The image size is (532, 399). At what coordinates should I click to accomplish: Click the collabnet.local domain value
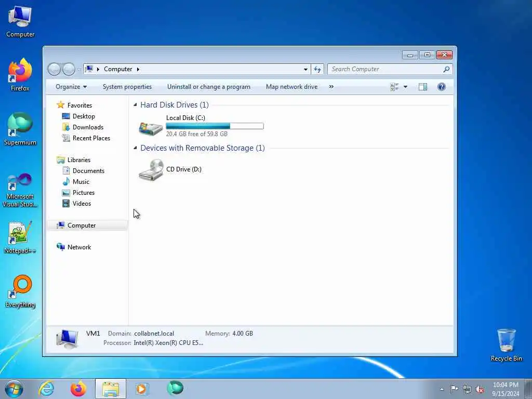pyautogui.click(x=154, y=334)
